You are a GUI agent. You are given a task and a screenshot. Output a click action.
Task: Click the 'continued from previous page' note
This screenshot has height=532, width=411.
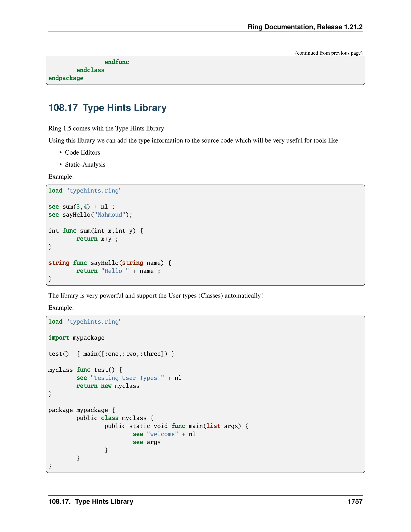point(329,53)
